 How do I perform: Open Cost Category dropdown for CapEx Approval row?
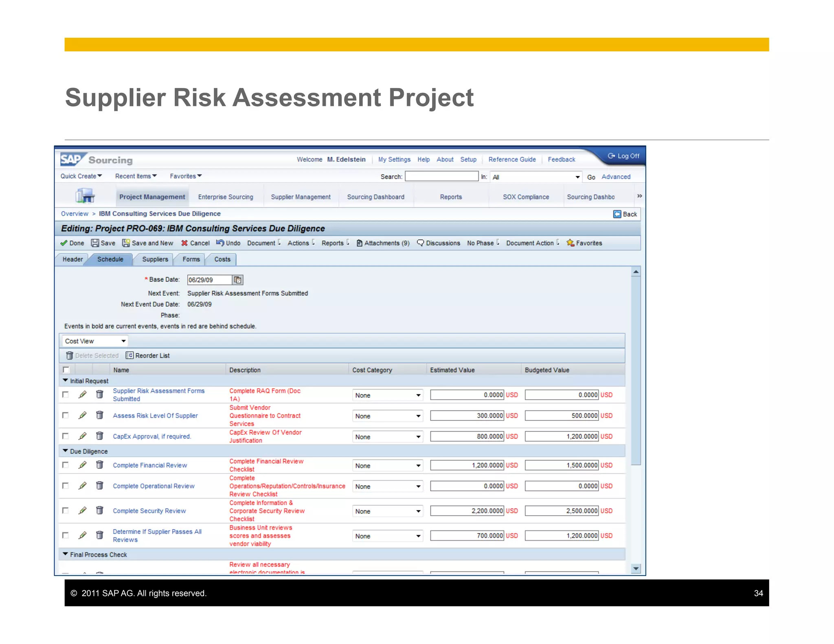(x=387, y=436)
